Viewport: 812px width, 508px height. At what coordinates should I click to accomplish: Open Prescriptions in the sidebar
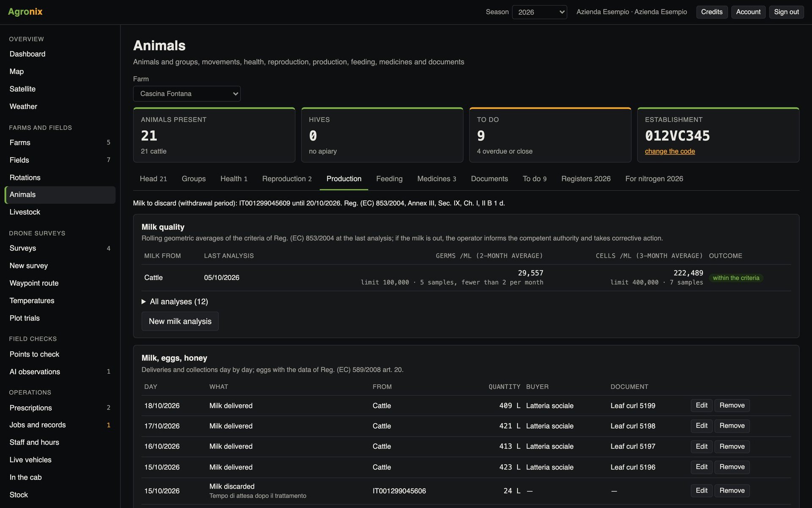(60, 408)
